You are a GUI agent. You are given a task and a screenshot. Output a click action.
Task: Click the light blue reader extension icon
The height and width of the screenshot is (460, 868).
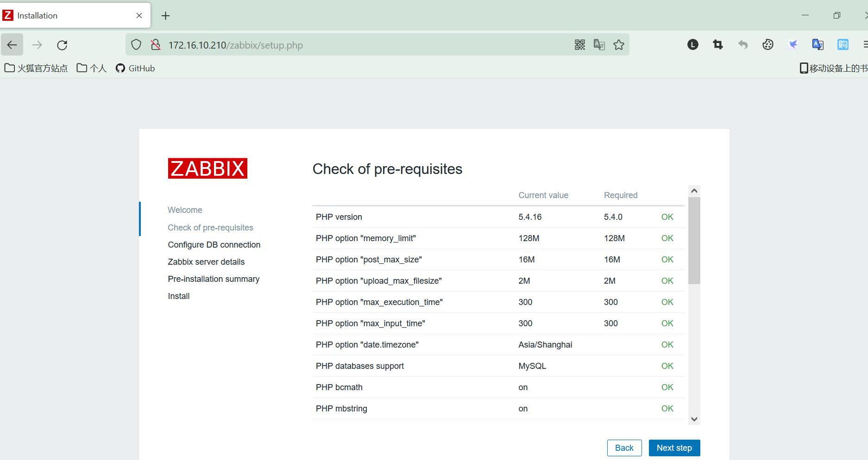click(x=843, y=44)
